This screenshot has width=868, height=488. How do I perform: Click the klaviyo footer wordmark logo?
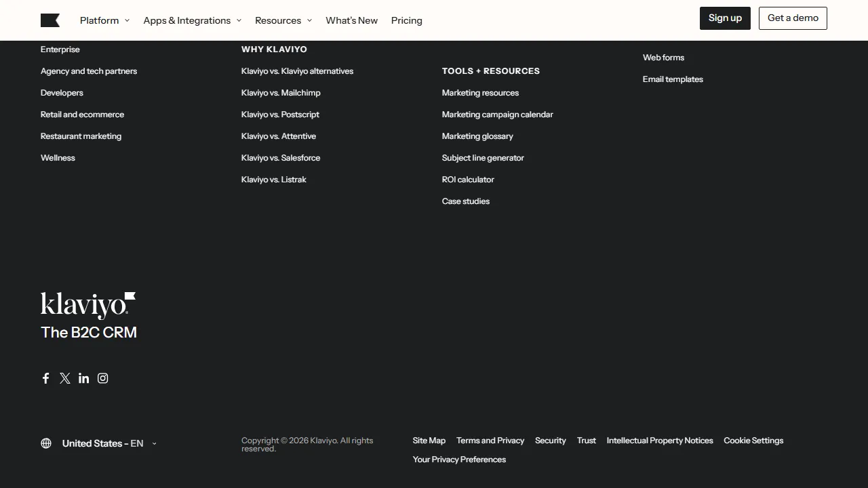88,306
